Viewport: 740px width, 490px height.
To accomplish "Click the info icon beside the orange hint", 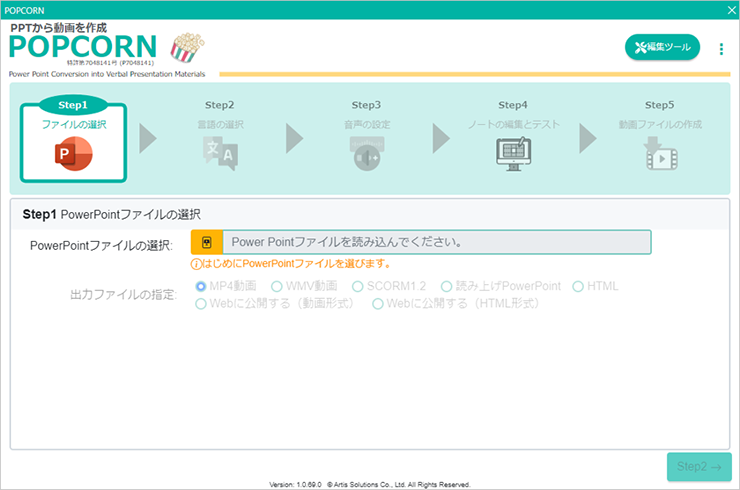I will point(196,264).
